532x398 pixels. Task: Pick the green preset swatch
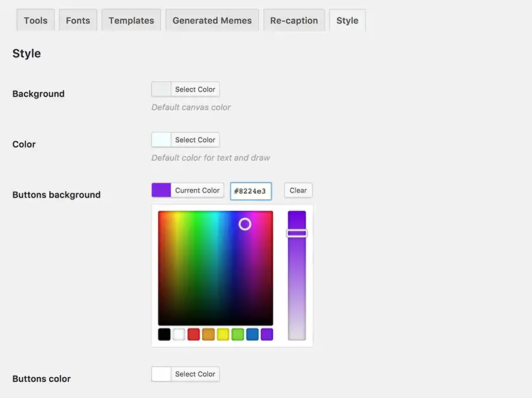[237, 334]
